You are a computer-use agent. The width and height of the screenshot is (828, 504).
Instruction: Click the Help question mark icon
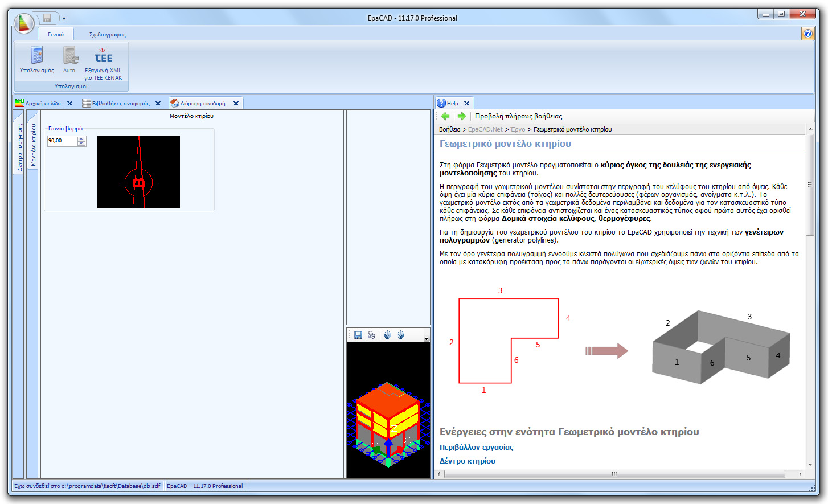(807, 33)
